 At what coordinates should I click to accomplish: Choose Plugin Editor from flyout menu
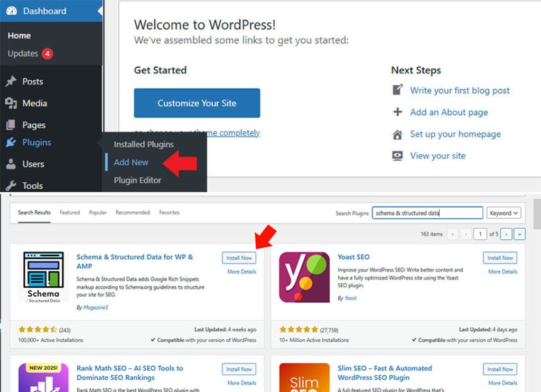coord(138,180)
